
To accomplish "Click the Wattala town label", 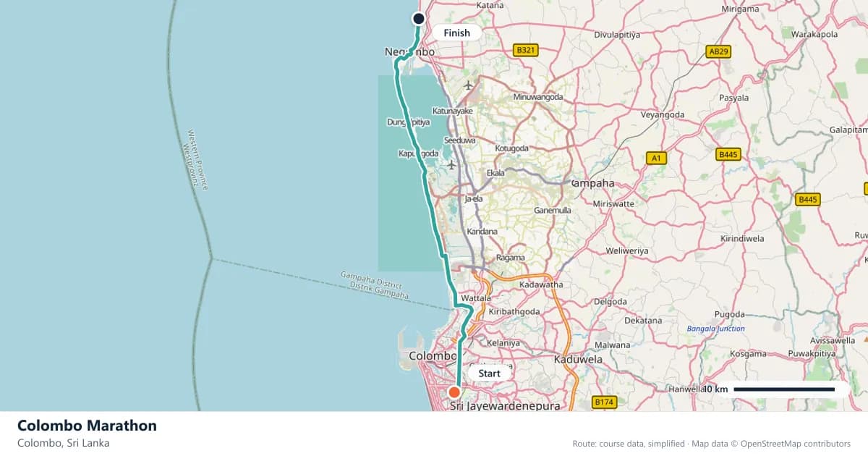I will [x=477, y=297].
